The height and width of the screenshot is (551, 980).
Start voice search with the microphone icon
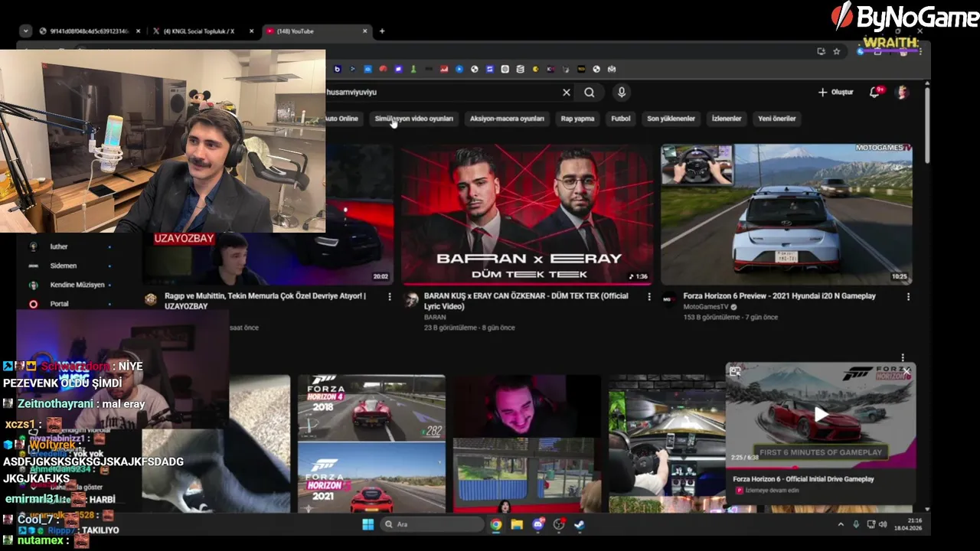622,93
